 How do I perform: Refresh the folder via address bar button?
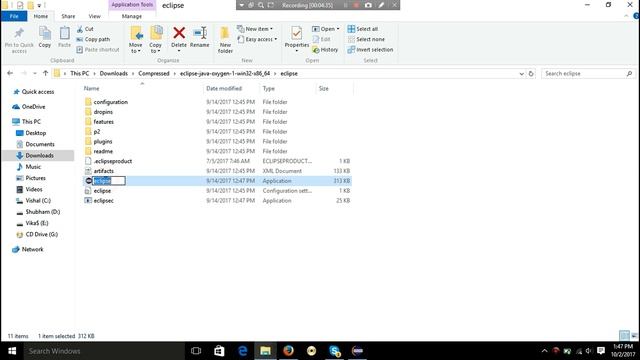tap(531, 73)
